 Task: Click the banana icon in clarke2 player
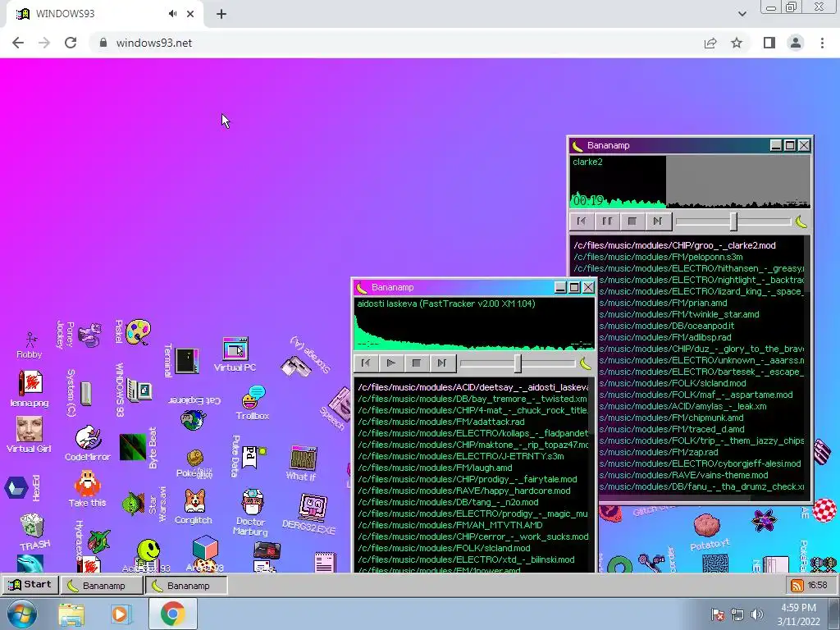(801, 221)
